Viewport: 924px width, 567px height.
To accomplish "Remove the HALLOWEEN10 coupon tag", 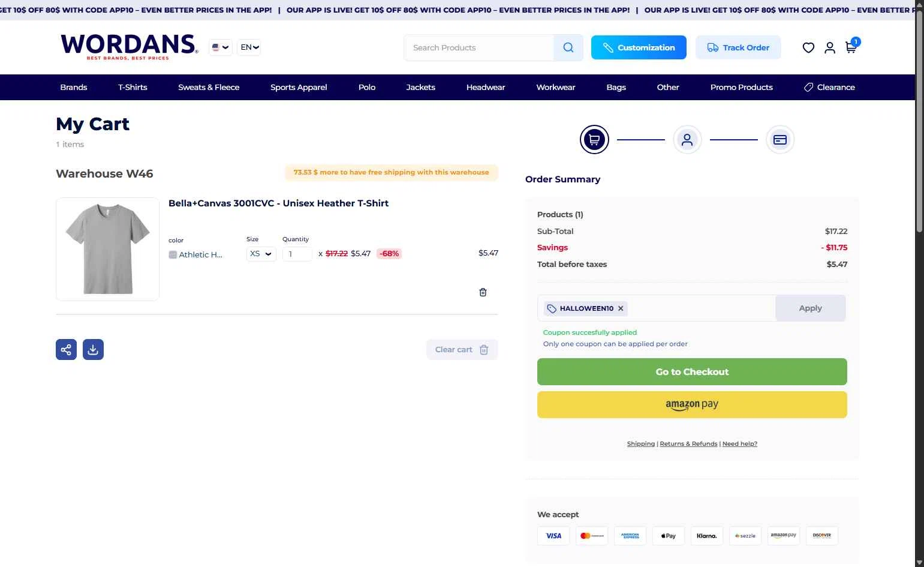I will pos(621,308).
